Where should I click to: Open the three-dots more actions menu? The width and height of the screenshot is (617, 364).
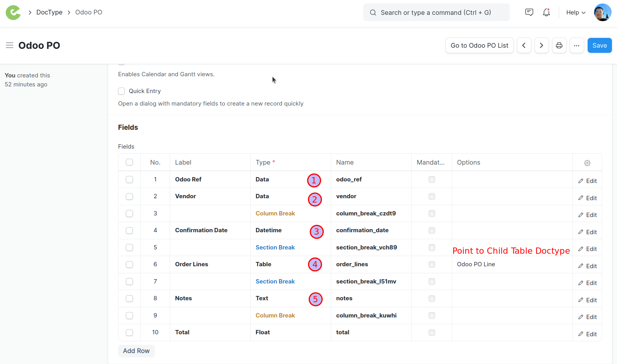[577, 45]
